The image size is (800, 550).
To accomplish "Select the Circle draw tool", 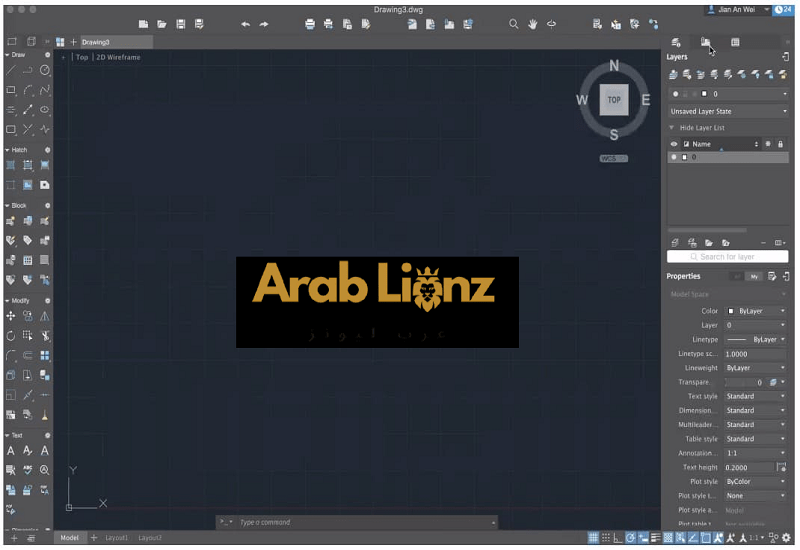I will click(x=45, y=70).
